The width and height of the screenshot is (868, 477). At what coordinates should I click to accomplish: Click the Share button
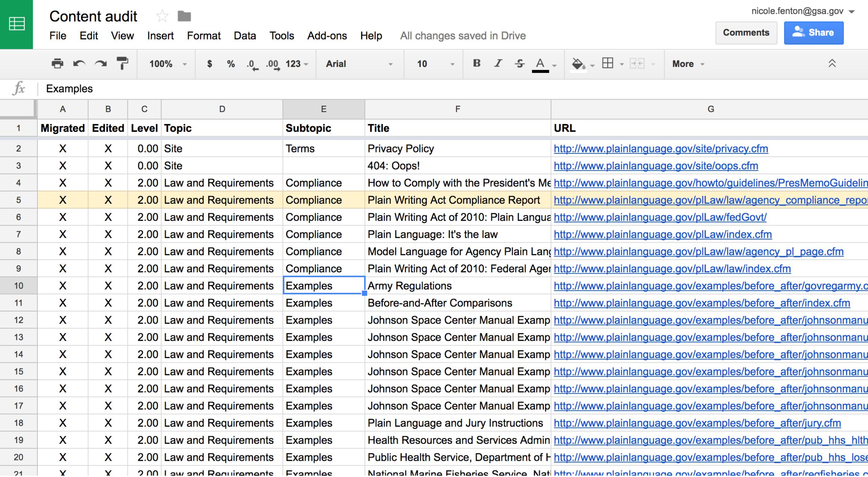point(814,32)
